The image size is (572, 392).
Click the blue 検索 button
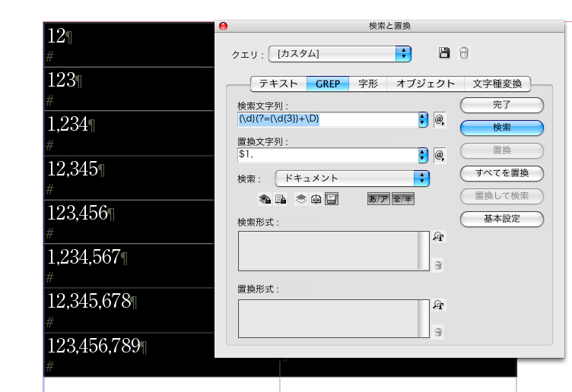(x=502, y=128)
